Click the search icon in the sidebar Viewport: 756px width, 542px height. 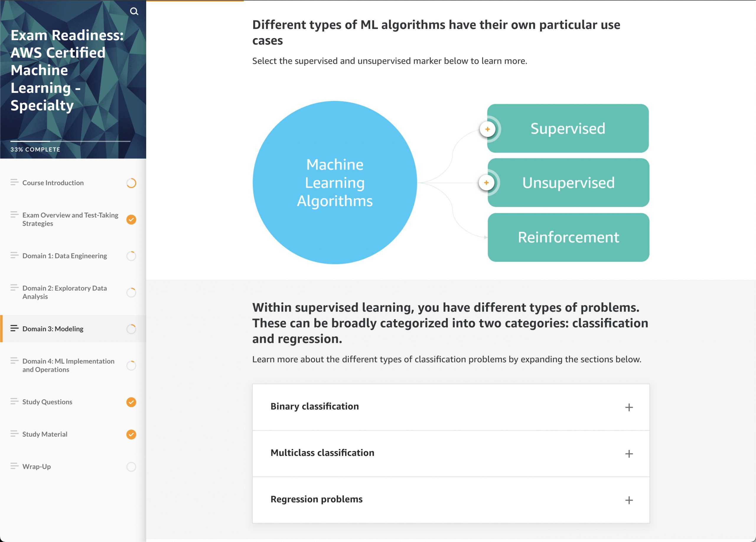(x=133, y=11)
